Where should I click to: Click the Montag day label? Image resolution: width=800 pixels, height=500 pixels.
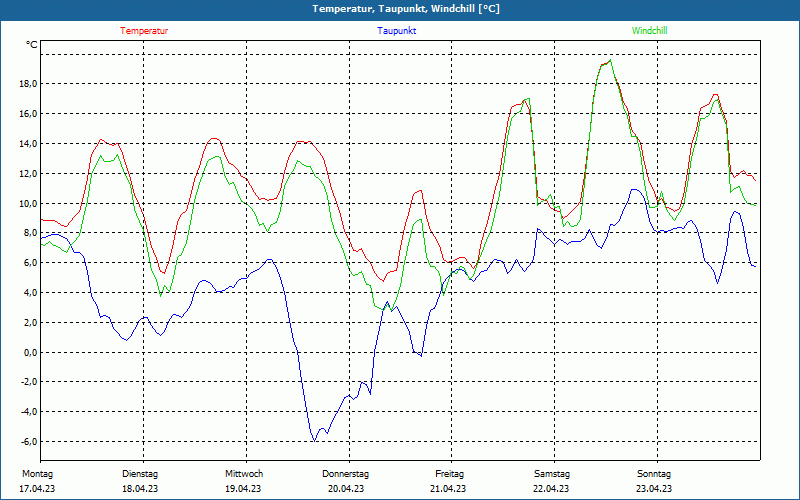click(37, 474)
